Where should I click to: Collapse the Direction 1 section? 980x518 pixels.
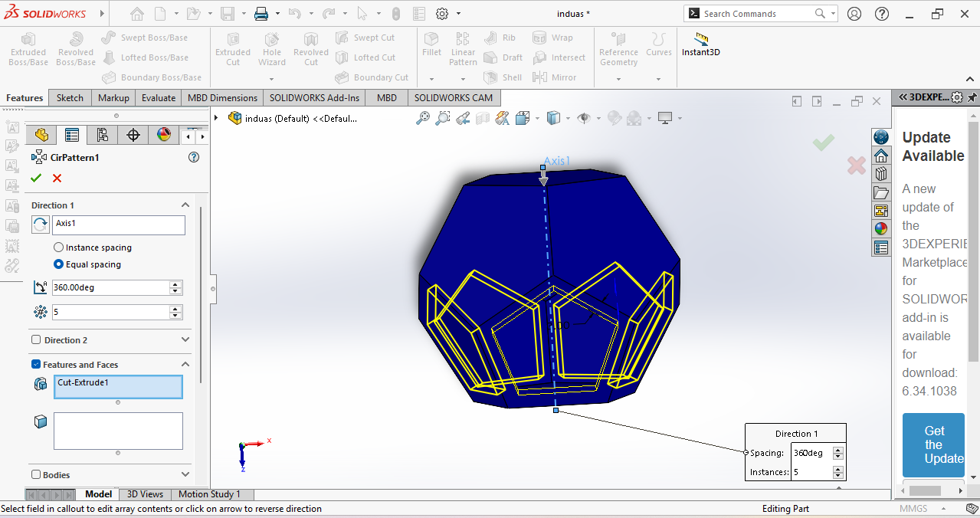185,205
